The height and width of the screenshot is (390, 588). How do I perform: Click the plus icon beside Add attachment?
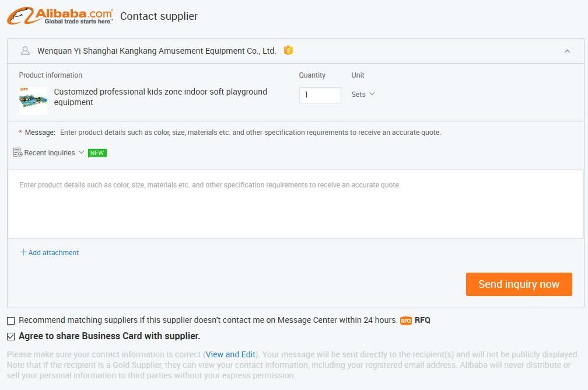pyautogui.click(x=23, y=252)
